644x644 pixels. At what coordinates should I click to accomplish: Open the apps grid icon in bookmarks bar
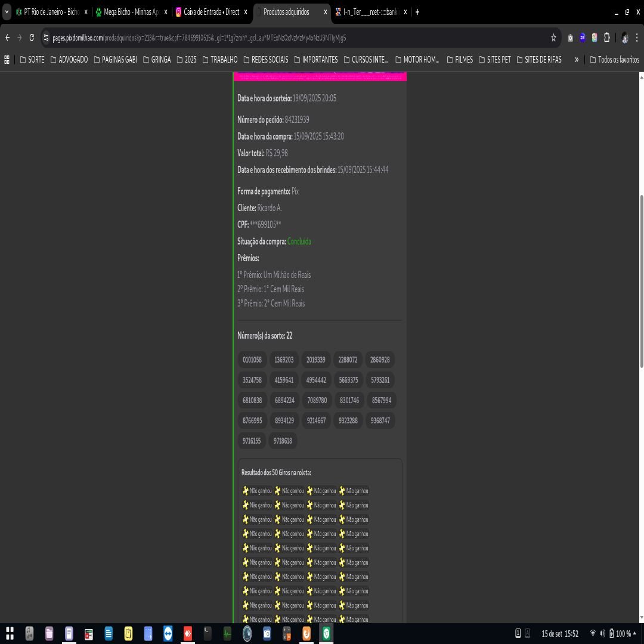7,60
